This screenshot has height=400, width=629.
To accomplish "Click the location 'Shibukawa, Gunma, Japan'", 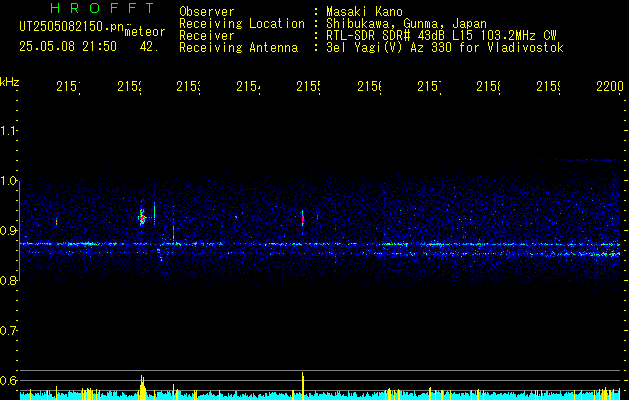I will point(406,24).
